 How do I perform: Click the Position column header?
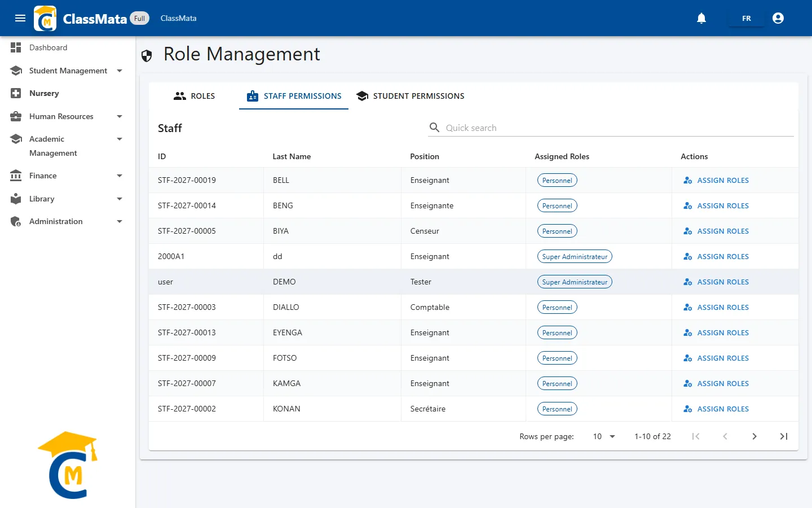[425, 156]
